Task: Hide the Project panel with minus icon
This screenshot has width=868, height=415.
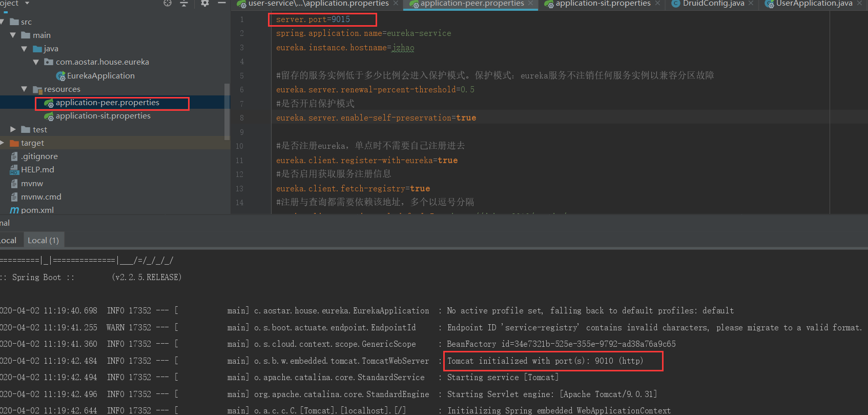Action: (x=222, y=3)
